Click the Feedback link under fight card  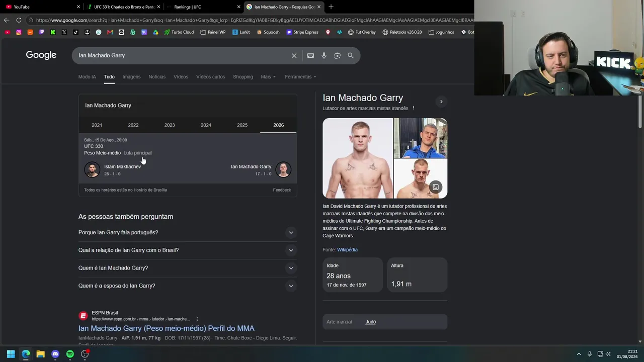point(282,190)
